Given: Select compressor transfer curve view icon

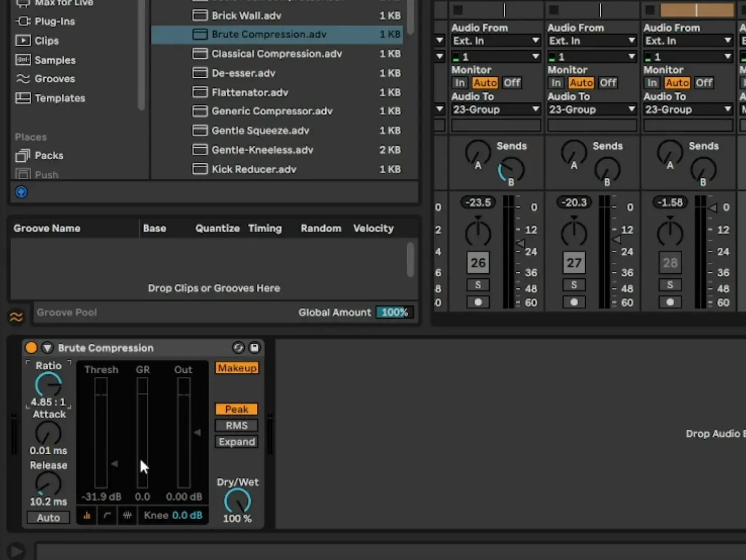Looking at the screenshot, I should [107, 515].
